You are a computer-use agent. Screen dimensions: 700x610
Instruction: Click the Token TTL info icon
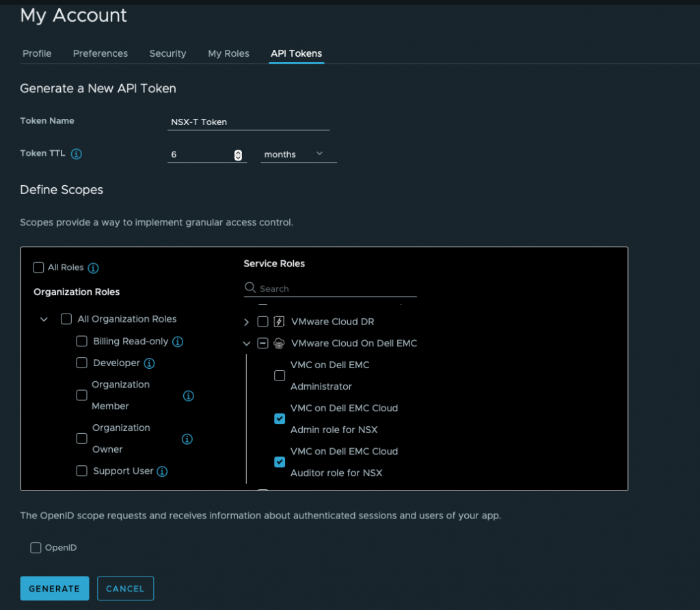[x=77, y=154]
